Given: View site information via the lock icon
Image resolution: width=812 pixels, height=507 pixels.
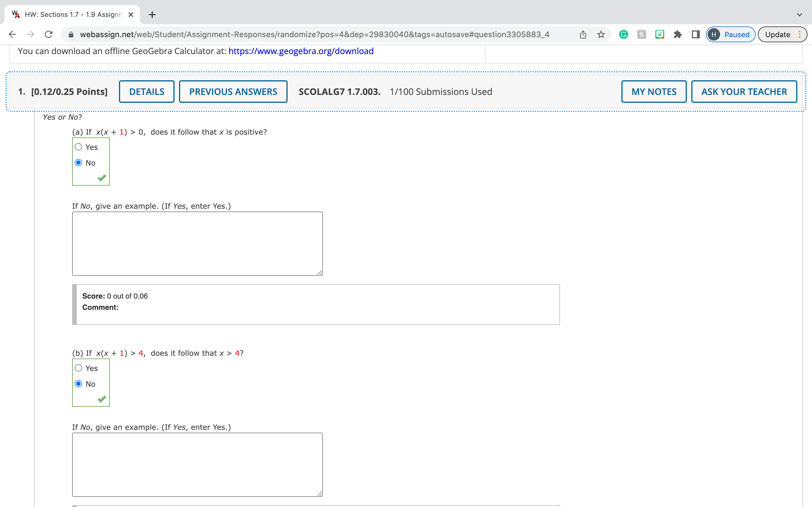Looking at the screenshot, I should pos(71,34).
